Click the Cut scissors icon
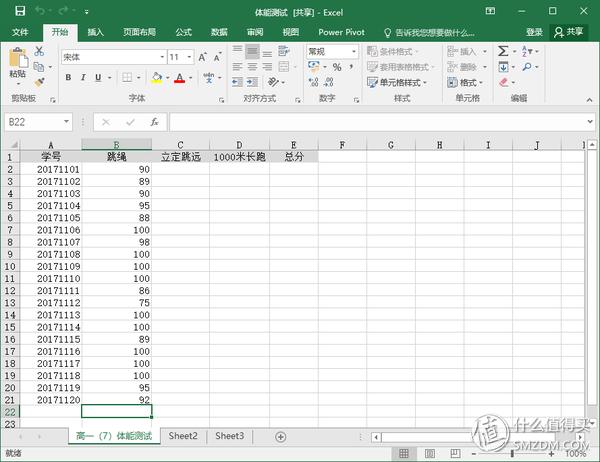 point(39,51)
